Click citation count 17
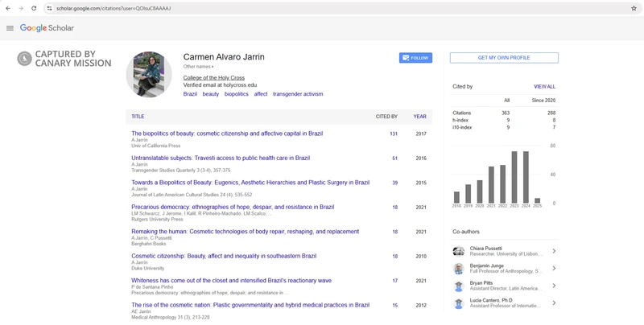644x325 pixels. [394, 281]
